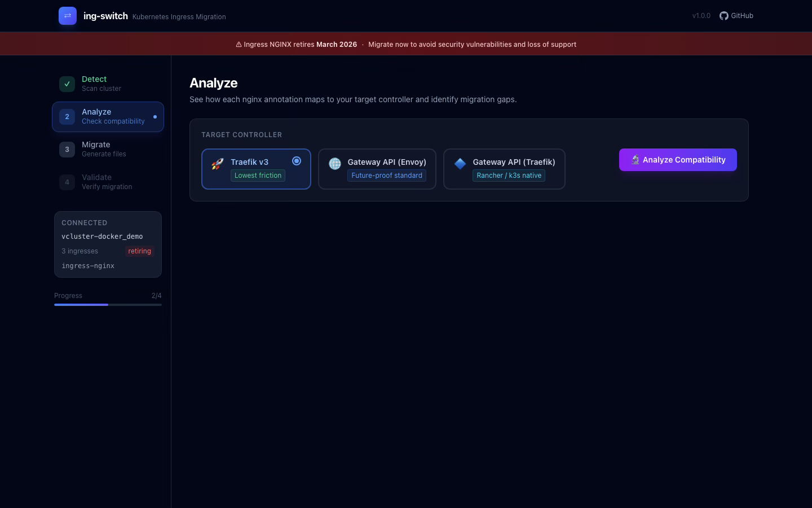Click the warning icon in retirement banner
Viewport: 812px width, 508px height.
click(x=239, y=45)
